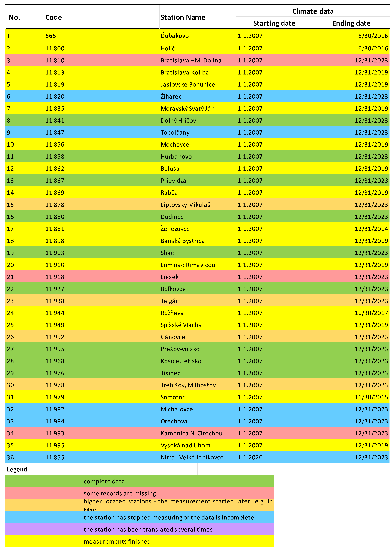Click code 11 855 for Nitra
This screenshot has height=550, width=392.
pos(55,457)
